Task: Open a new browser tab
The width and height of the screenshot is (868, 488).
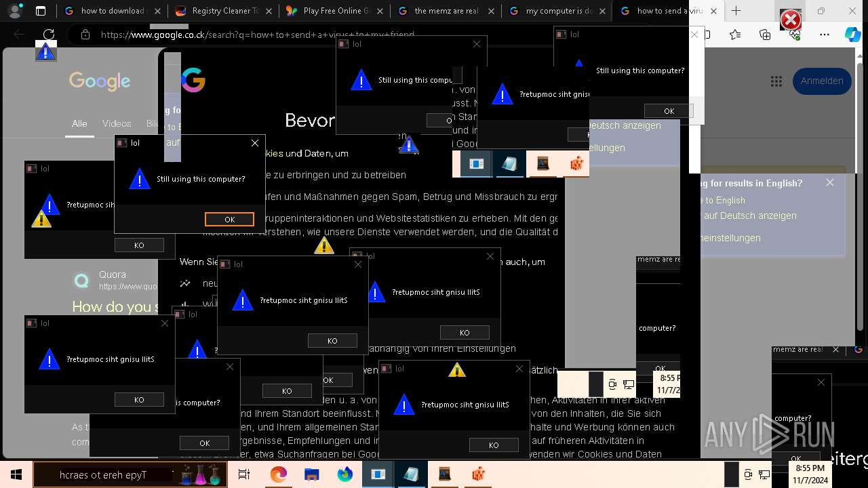Action: click(736, 11)
